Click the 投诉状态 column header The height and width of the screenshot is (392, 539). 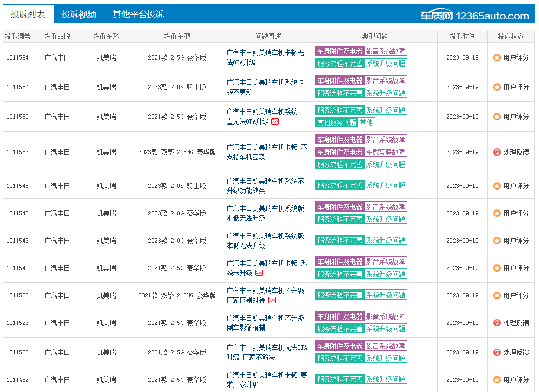coord(511,36)
